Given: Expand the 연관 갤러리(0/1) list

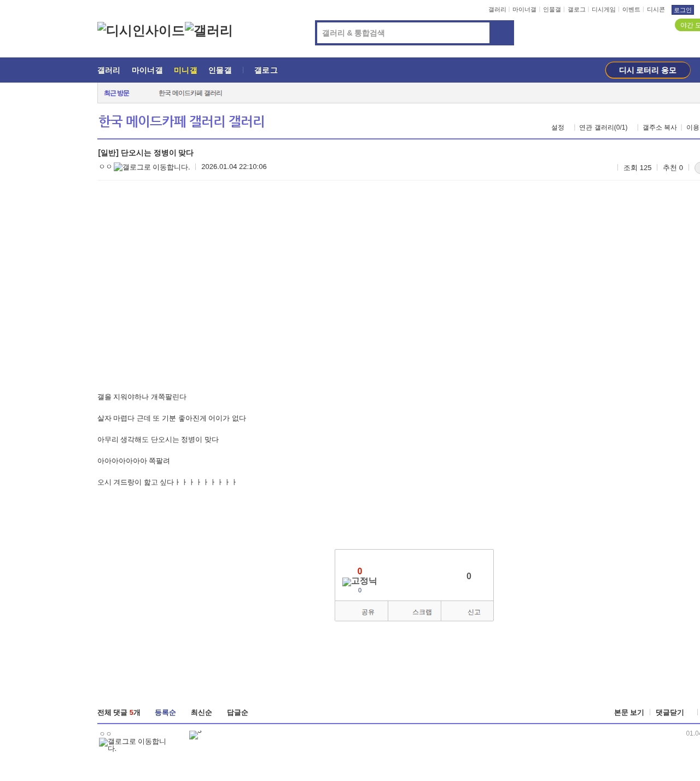Looking at the screenshot, I should click(603, 127).
